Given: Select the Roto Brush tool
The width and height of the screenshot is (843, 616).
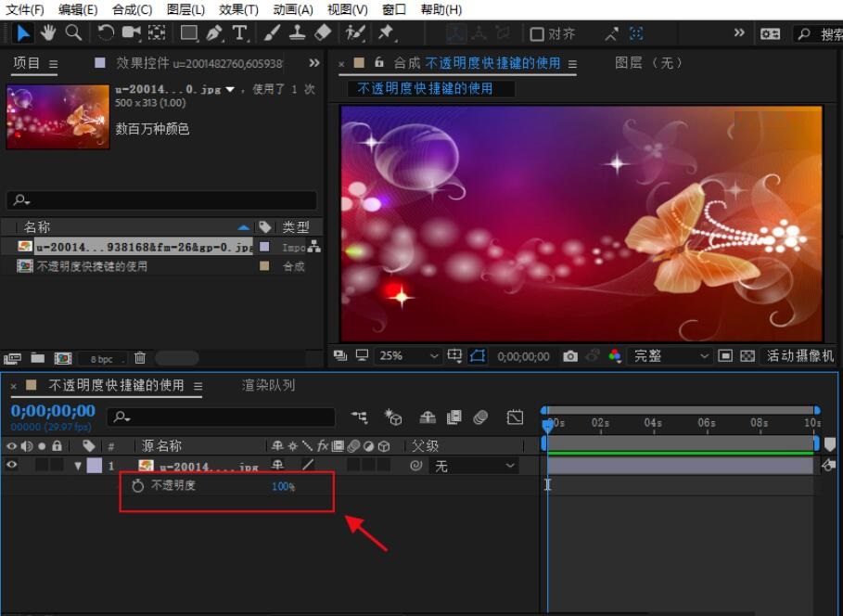Looking at the screenshot, I should (x=355, y=33).
